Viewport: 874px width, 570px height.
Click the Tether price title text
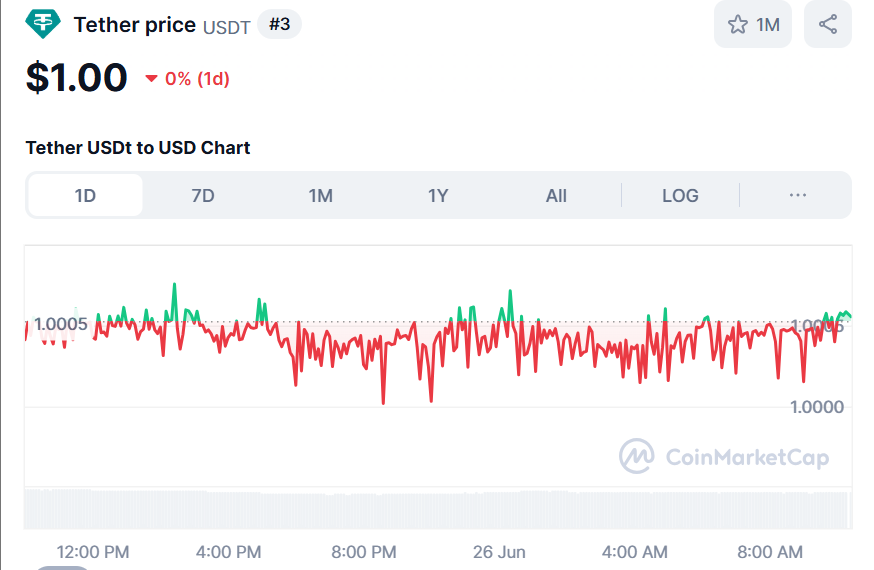135,25
